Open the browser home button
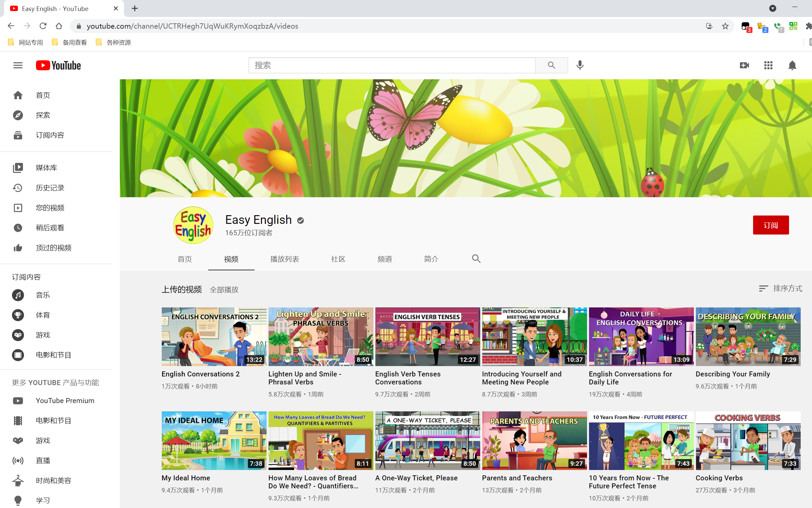 [x=59, y=26]
